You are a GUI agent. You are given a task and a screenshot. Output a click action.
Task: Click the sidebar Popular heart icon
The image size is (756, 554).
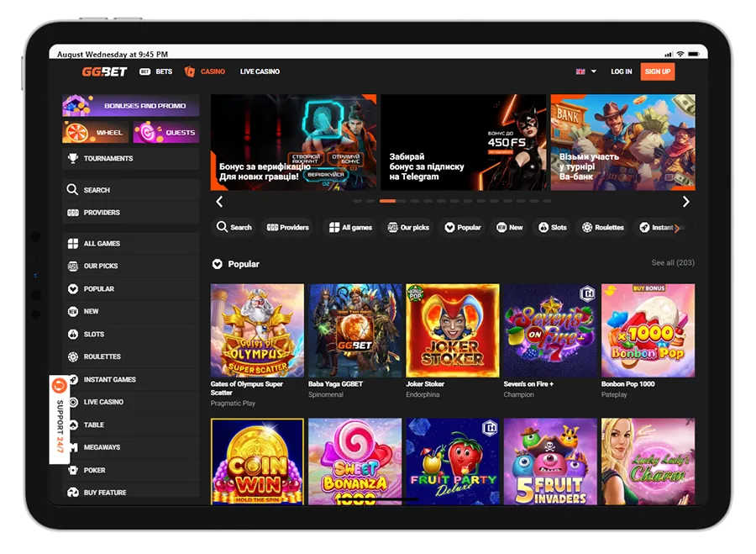73,288
